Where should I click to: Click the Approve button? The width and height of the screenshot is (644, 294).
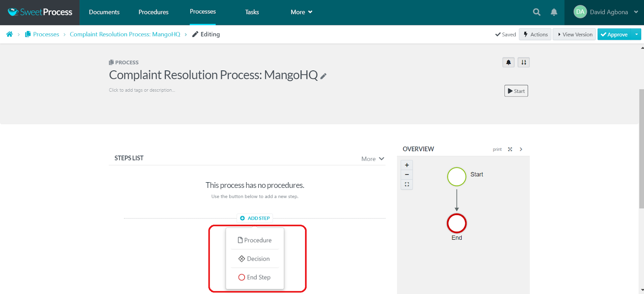tap(615, 34)
